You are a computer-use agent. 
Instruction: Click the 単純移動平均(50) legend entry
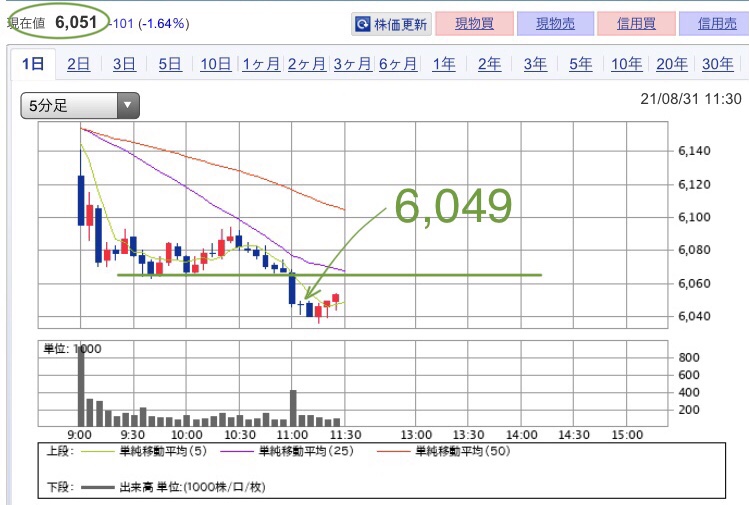(444, 451)
